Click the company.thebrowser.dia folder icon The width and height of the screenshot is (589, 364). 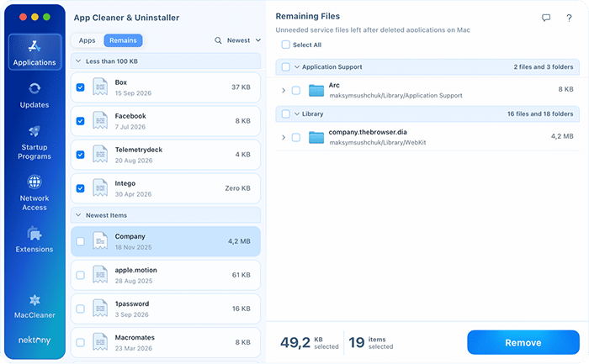[x=316, y=137]
